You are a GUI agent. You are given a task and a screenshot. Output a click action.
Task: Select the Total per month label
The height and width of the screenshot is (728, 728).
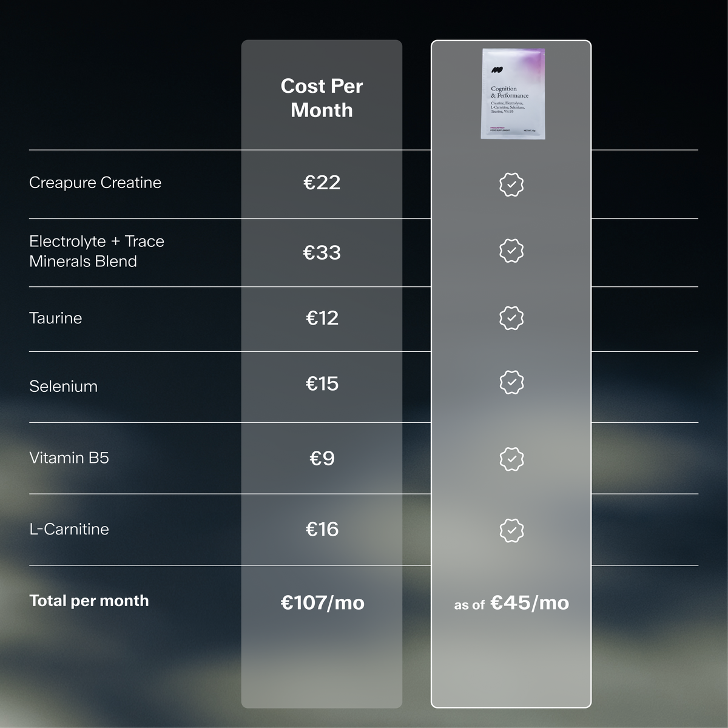pyautogui.click(x=89, y=601)
